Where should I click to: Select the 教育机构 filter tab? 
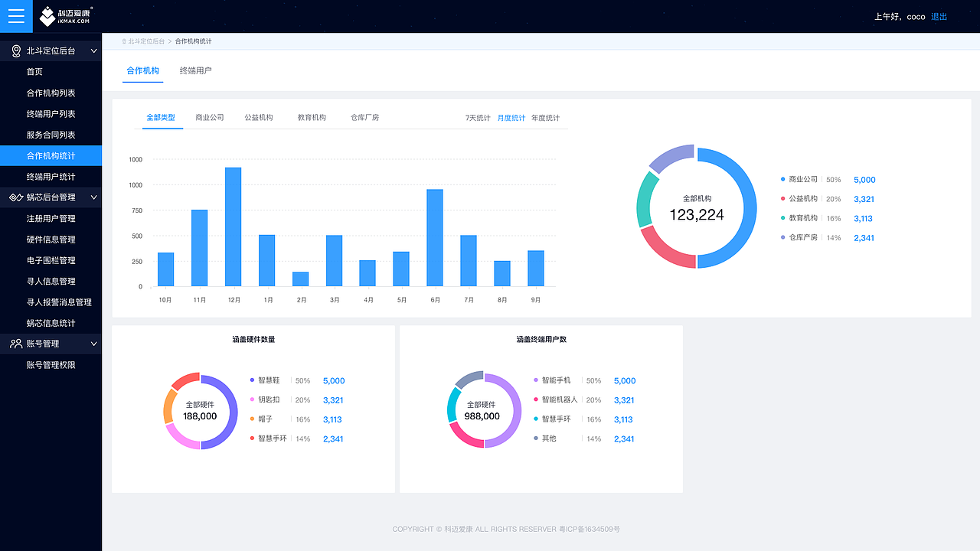(x=312, y=118)
